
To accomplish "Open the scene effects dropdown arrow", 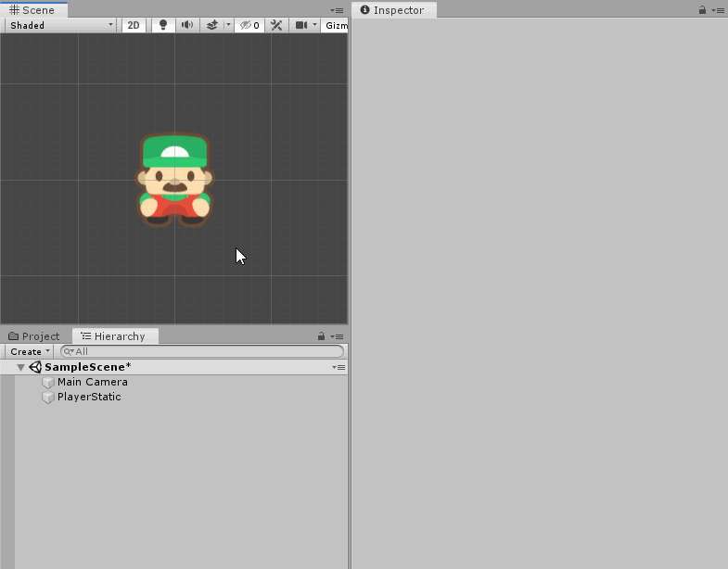I will coord(227,25).
